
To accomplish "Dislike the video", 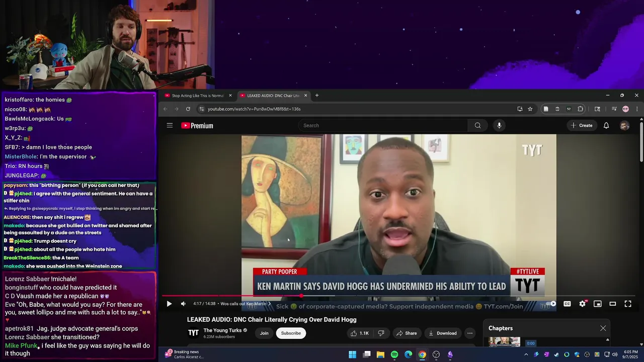I will [x=381, y=333].
